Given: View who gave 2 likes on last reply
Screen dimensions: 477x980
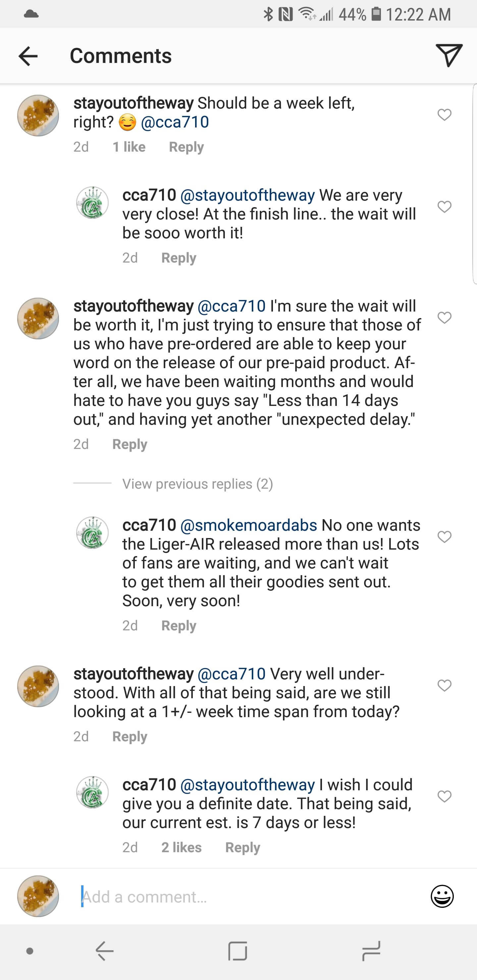Looking at the screenshot, I should [181, 847].
